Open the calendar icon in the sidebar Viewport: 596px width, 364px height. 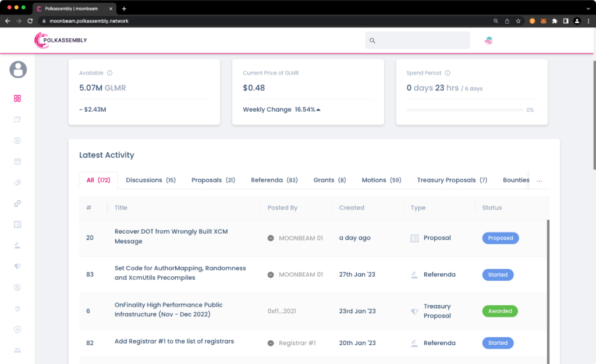(17, 161)
